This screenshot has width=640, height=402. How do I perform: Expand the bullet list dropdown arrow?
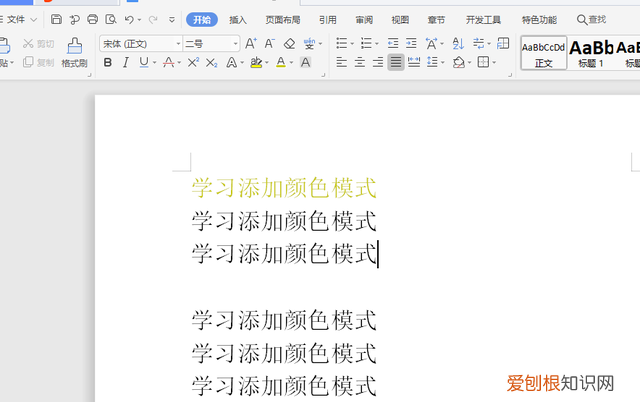coord(352,44)
